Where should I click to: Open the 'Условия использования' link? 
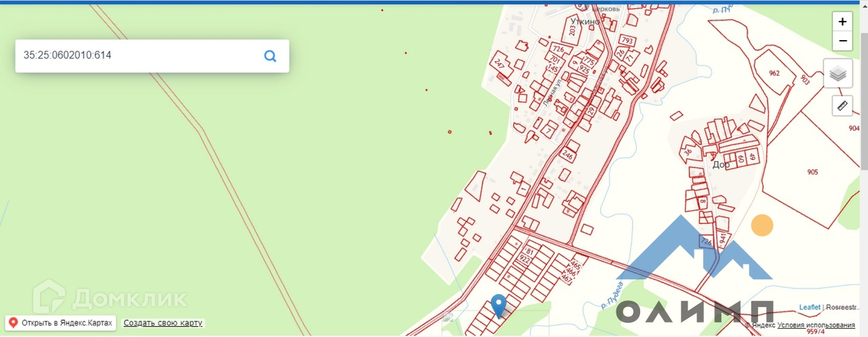816,325
